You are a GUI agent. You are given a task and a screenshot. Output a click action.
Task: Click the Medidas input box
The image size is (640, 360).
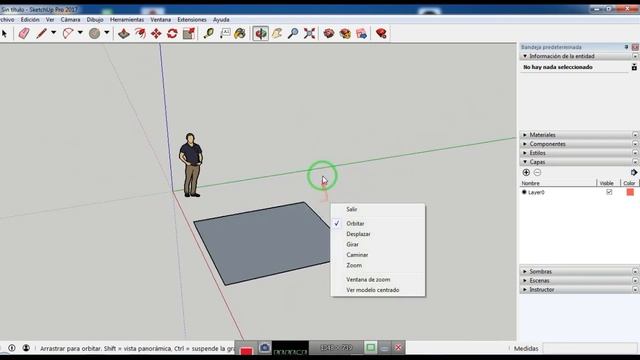click(590, 348)
